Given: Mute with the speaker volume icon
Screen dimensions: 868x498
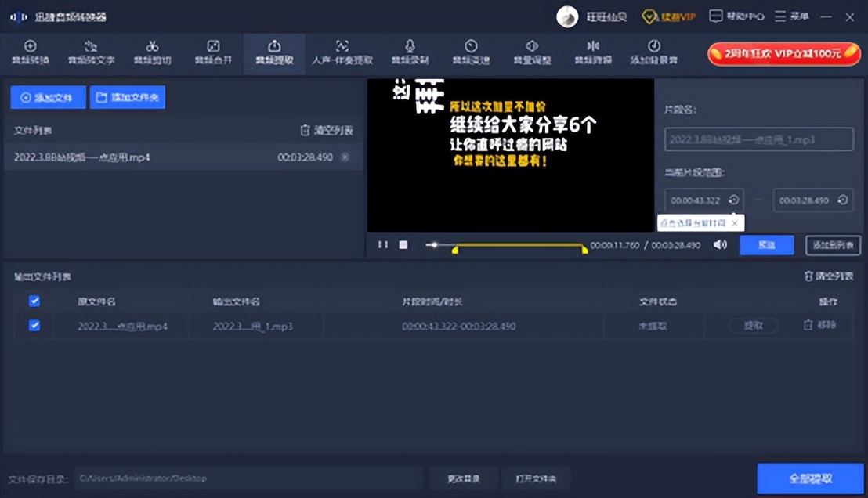Looking at the screenshot, I should coord(720,244).
